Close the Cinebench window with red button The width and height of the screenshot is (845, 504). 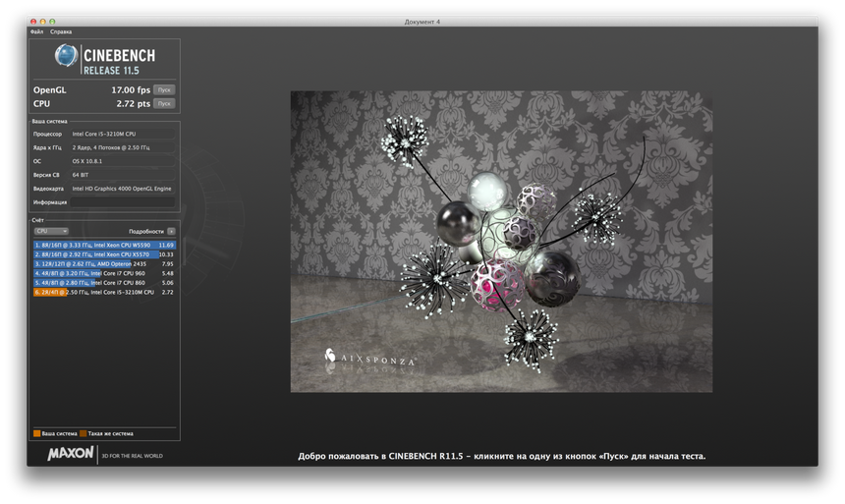click(x=33, y=22)
